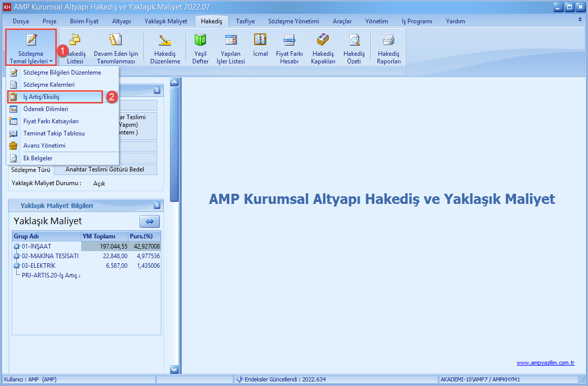This screenshot has height=386, width=588.
Task: Click Sözleşme Türü field value
Action: 106,169
